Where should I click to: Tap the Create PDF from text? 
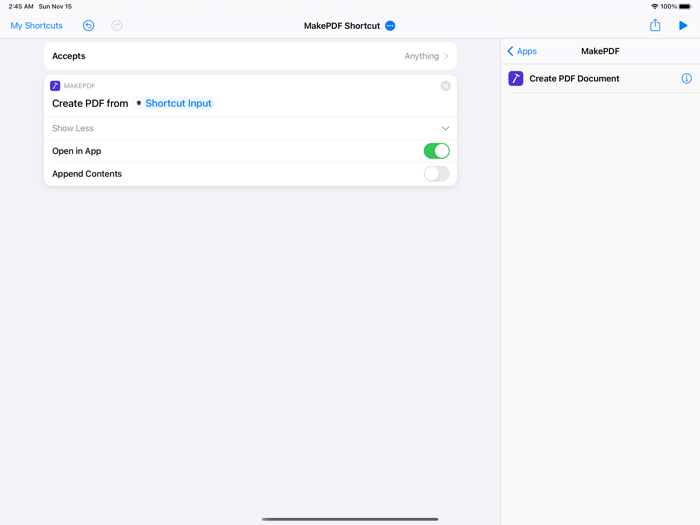tap(90, 104)
